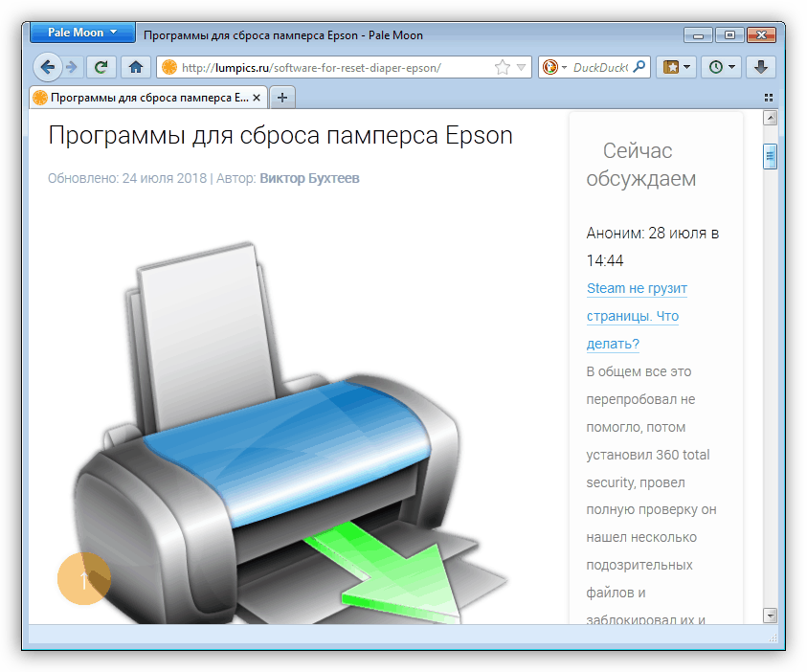807x672 pixels.
Task: Click the orange scroll-to-top arrow
Action: pos(84,579)
